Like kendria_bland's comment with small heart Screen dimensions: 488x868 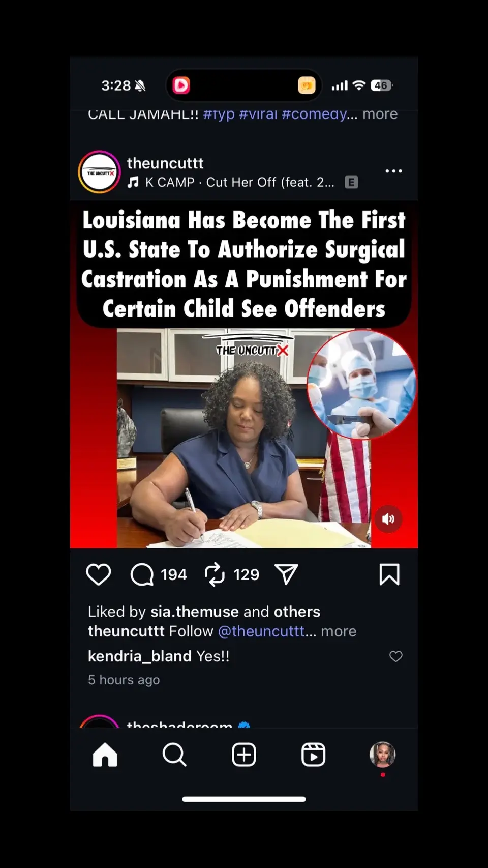pyautogui.click(x=396, y=656)
